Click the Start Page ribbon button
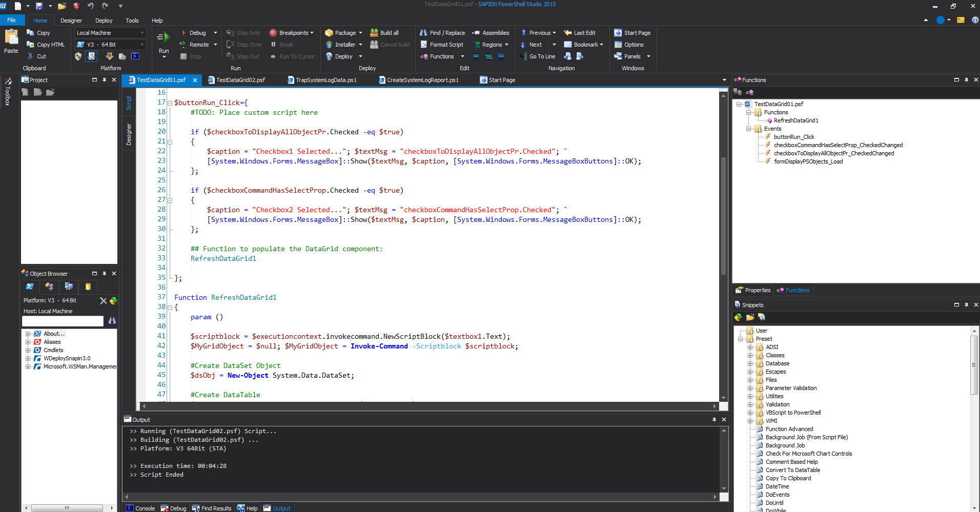 point(632,33)
